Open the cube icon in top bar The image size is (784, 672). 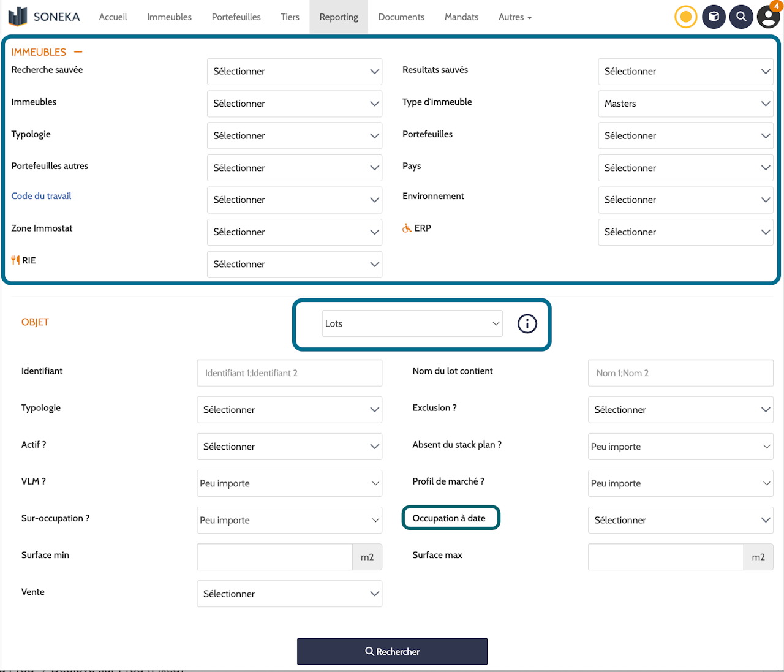pyautogui.click(x=714, y=17)
